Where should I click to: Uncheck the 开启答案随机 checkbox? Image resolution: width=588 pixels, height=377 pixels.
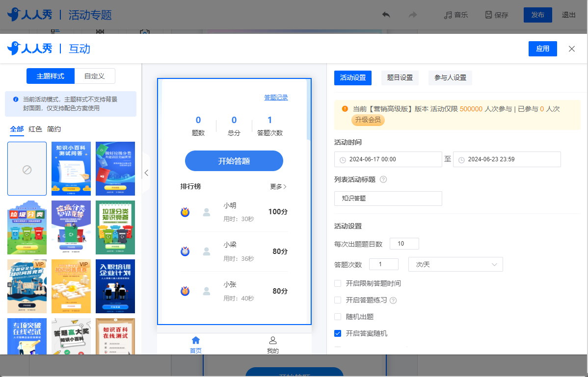tap(338, 333)
